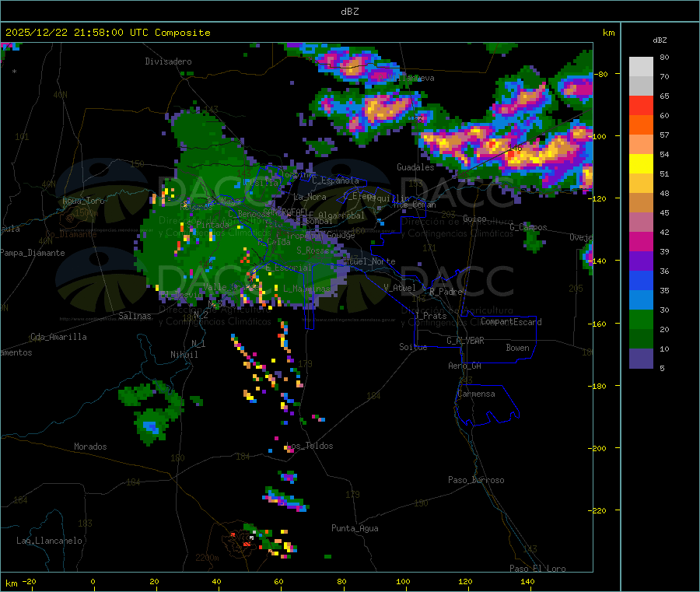Click the Agua_Toro map label
Image resolution: width=700 pixels, height=592 pixels.
click(x=83, y=201)
